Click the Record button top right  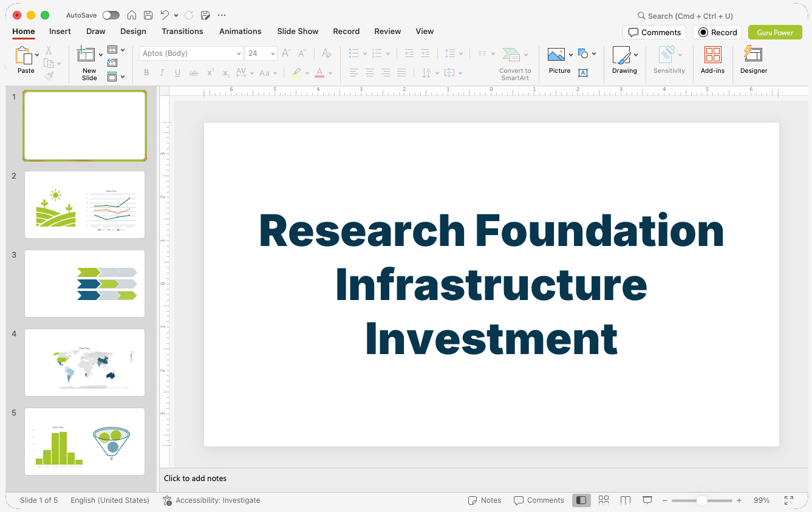point(717,32)
